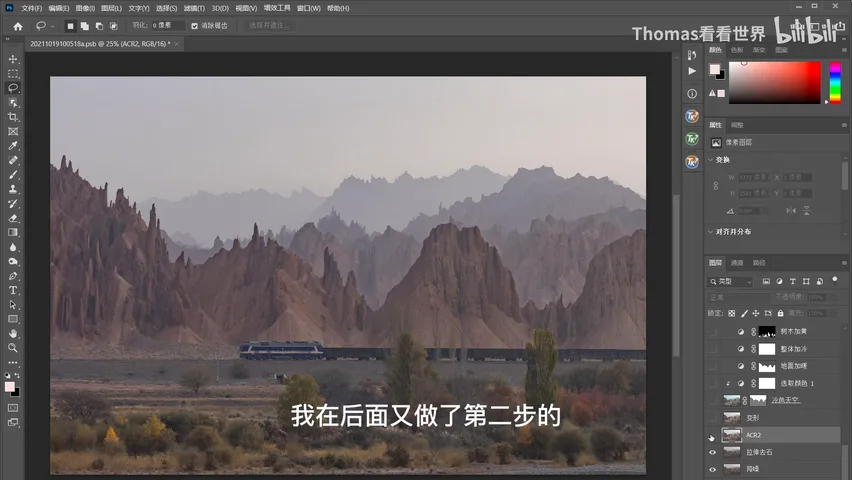This screenshot has height=480, width=852.
Task: Show the 选取颜色 1 layer
Action: point(712,383)
